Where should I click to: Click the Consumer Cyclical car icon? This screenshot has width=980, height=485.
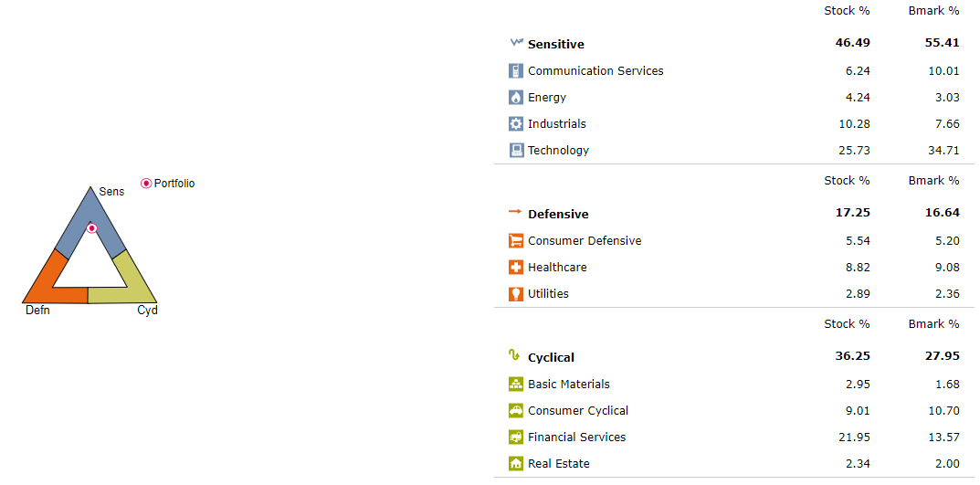[x=516, y=411]
